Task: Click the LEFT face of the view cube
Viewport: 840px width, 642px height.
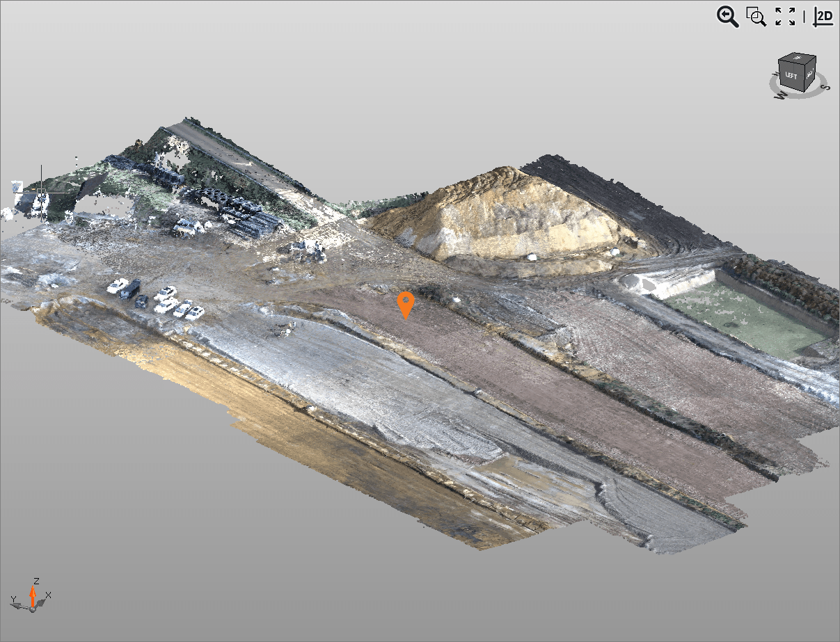Action: click(x=791, y=75)
